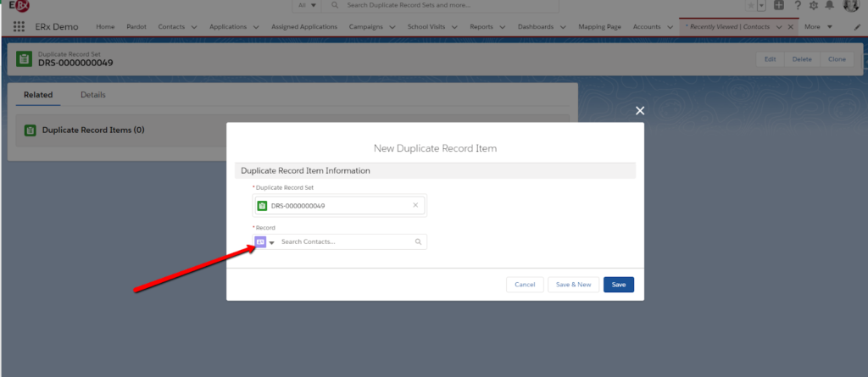Click the Save & New button
Image resolution: width=868 pixels, height=377 pixels.
[x=573, y=285]
